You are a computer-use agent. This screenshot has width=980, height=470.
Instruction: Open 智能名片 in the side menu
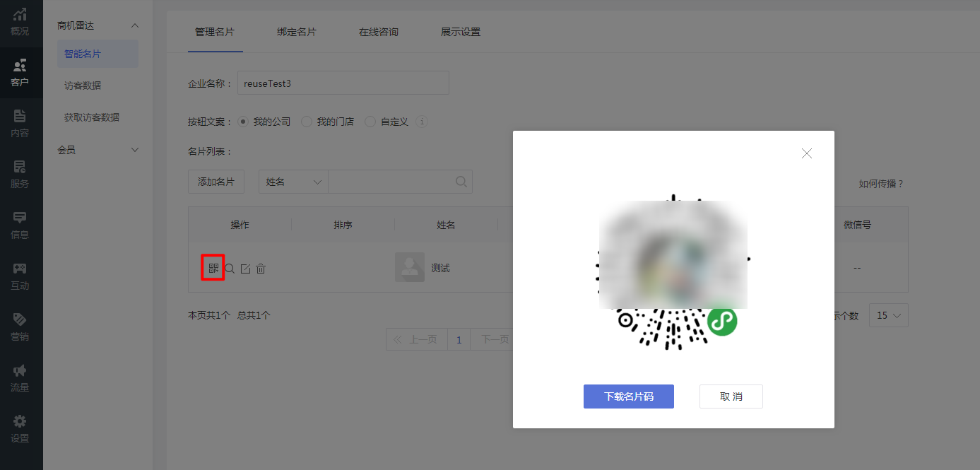(x=98, y=54)
